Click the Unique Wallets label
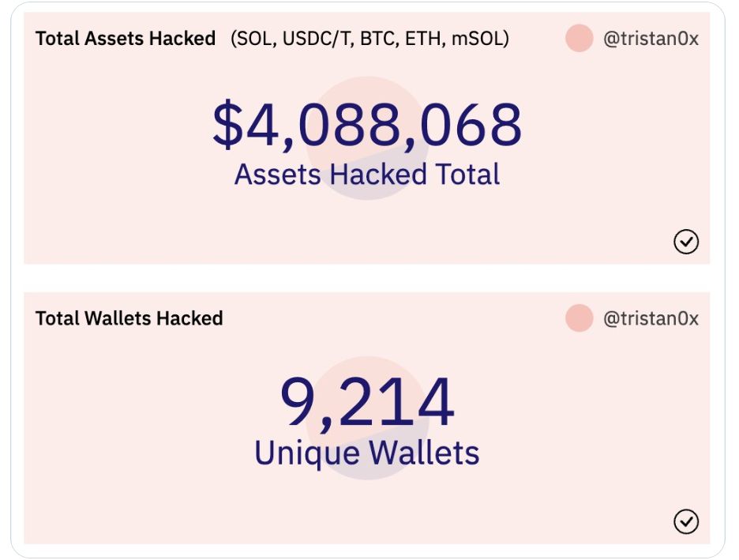This screenshot has width=739, height=560. point(367,453)
